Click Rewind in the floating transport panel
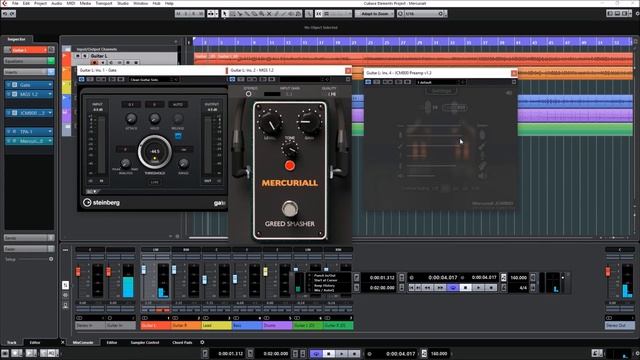Viewport: 640px width, 360px height. [427, 288]
